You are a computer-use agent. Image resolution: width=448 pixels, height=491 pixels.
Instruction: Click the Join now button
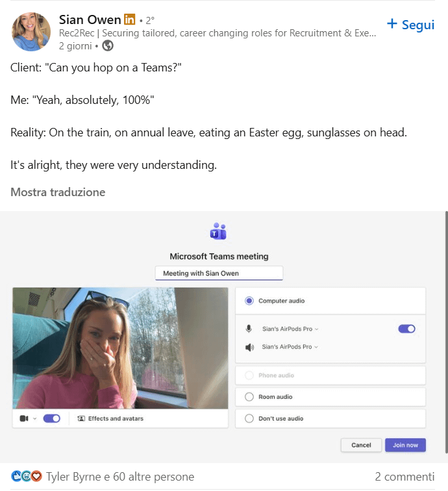(405, 445)
